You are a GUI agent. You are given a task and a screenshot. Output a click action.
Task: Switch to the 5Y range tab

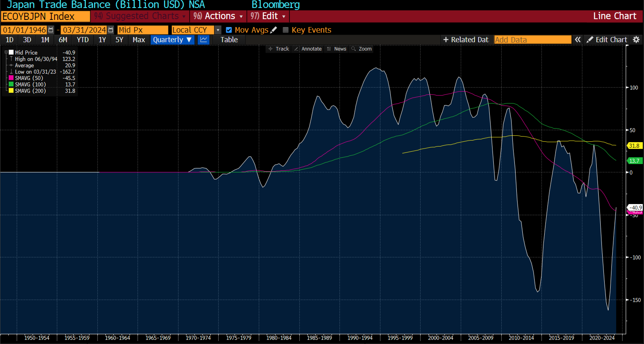click(x=119, y=40)
